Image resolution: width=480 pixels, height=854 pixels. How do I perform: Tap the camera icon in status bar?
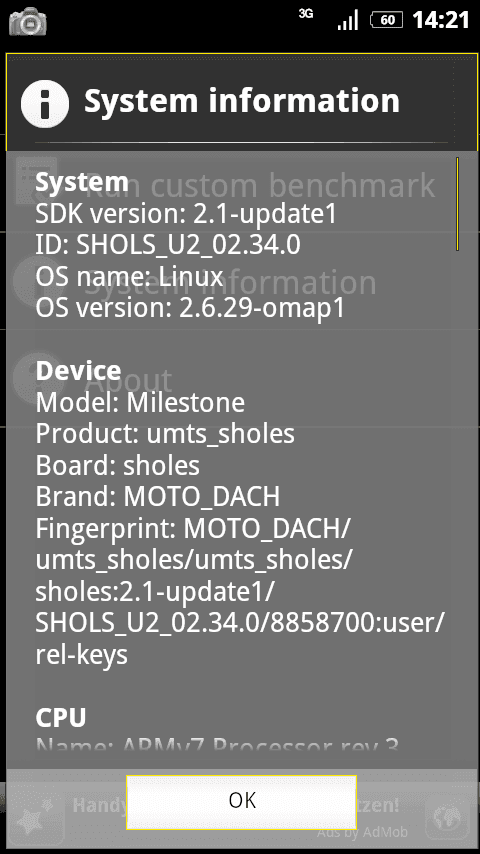tap(27, 21)
